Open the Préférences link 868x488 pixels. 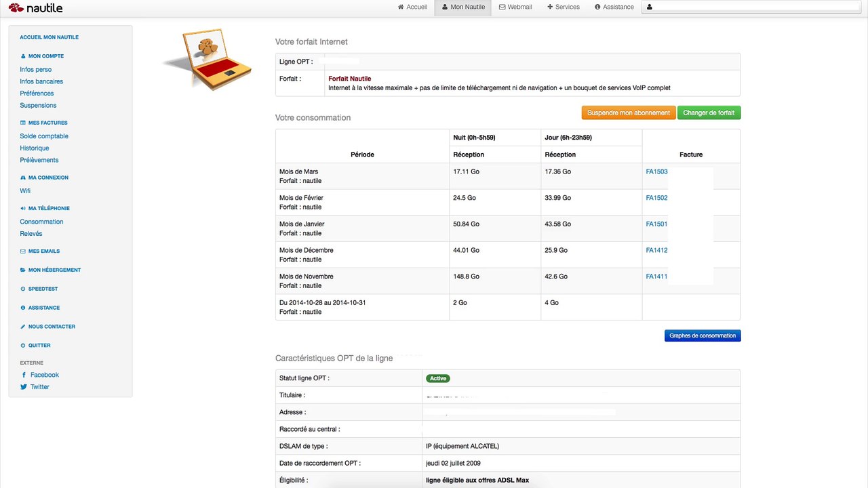coord(37,94)
